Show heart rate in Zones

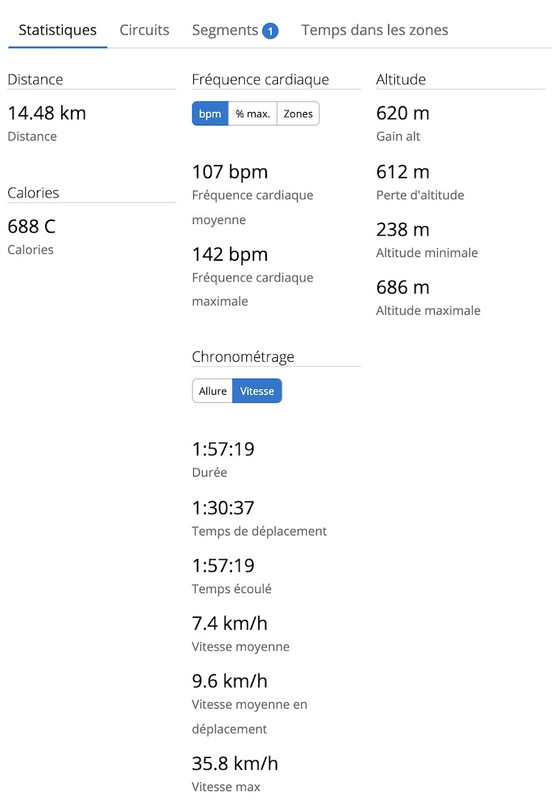[298, 114]
